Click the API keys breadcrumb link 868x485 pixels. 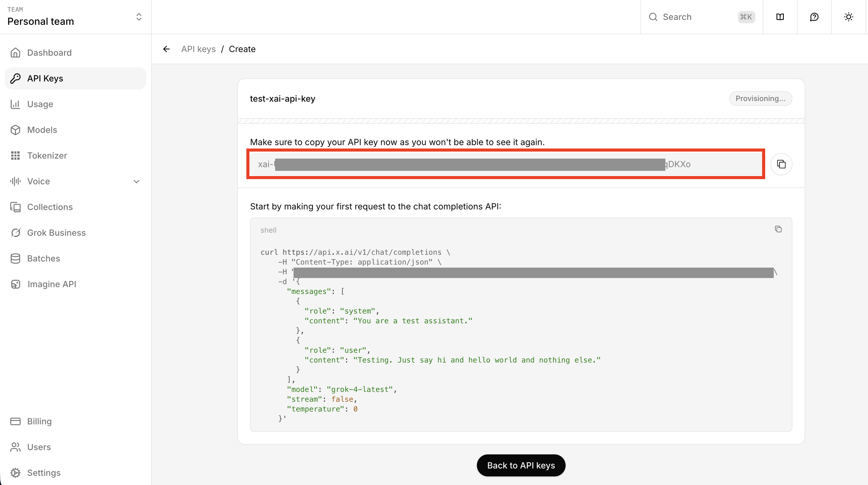coord(198,49)
